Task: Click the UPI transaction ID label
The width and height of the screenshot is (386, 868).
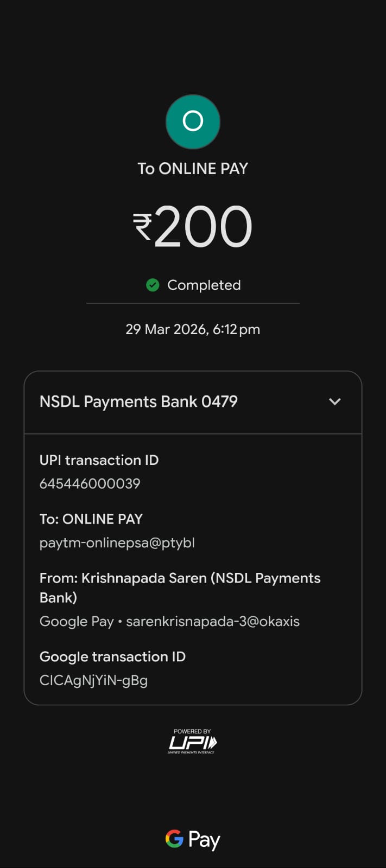Action: 99,460
